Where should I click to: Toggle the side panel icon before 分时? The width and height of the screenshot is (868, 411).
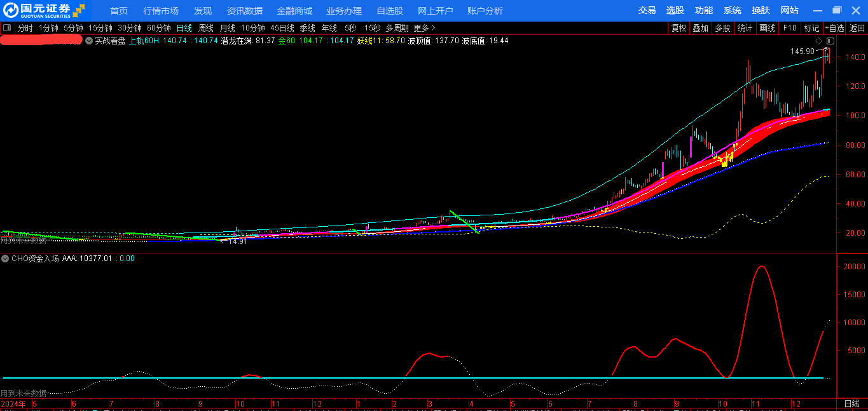(x=7, y=28)
